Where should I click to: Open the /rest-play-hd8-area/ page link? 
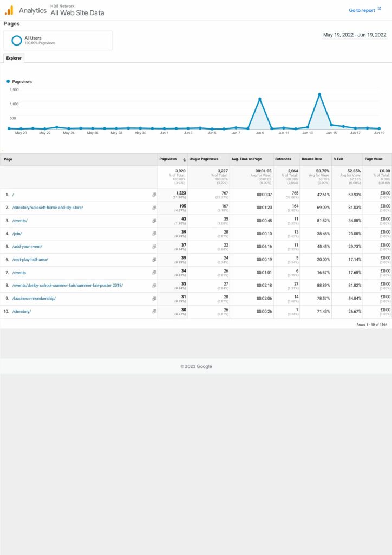point(30,260)
